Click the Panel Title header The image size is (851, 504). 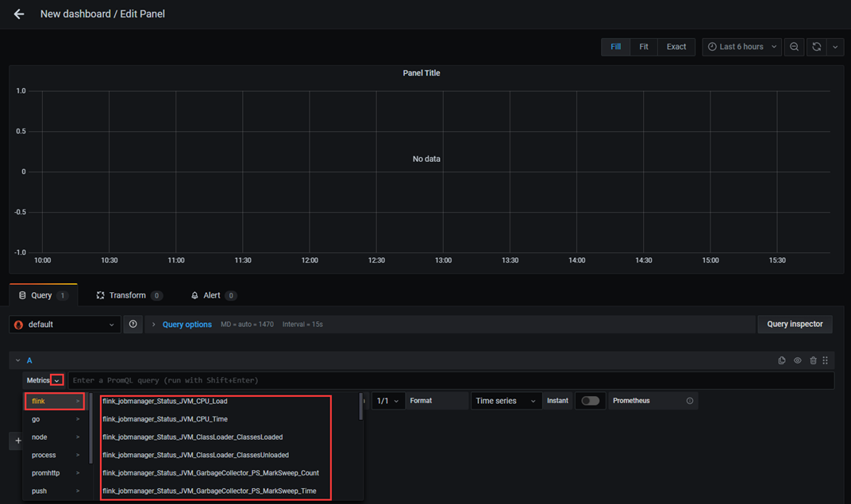tap(422, 73)
